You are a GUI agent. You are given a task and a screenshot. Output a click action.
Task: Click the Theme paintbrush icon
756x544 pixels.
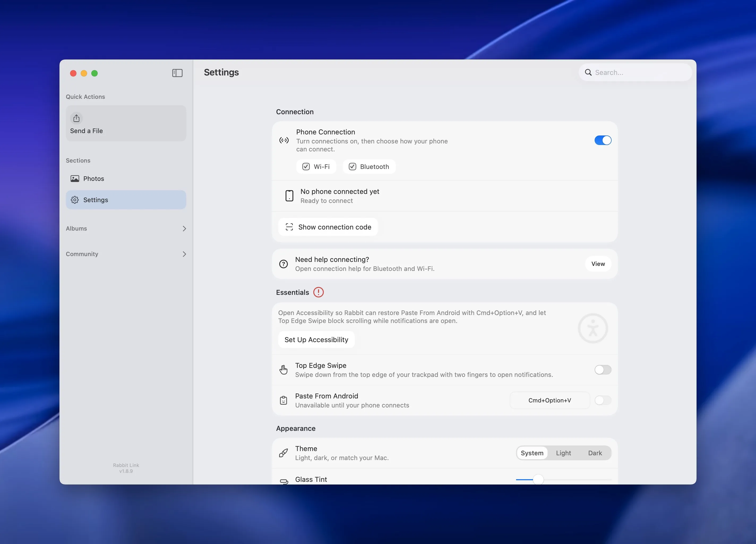tap(283, 453)
